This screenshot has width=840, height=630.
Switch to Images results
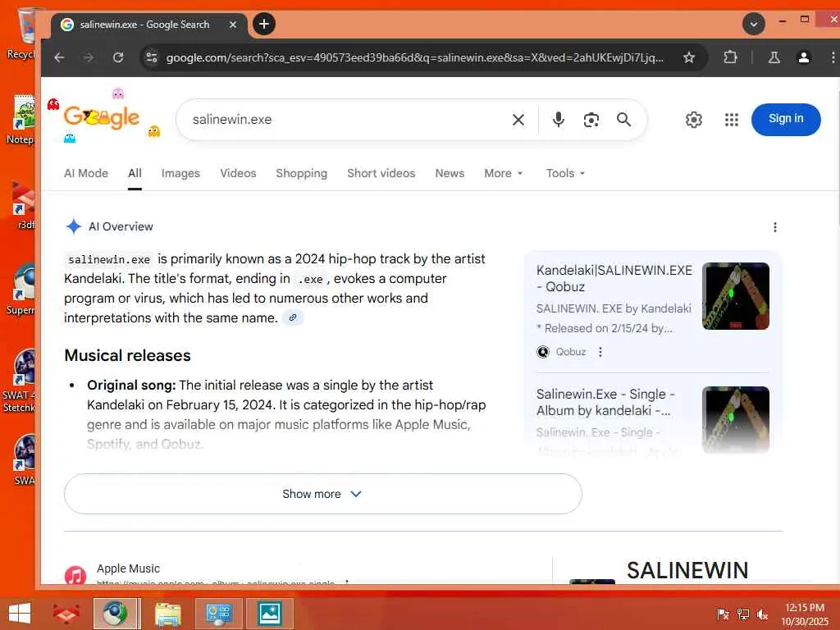pyautogui.click(x=180, y=173)
